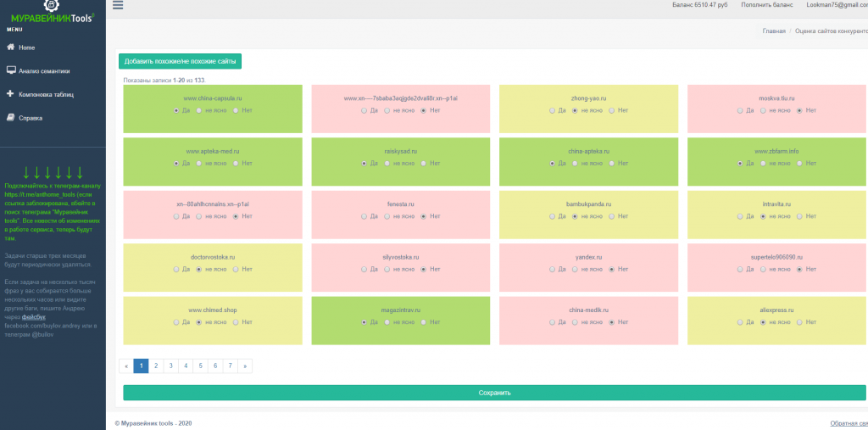
Task: Click the plus icon for Компоновка таблиц
Action: click(x=10, y=93)
